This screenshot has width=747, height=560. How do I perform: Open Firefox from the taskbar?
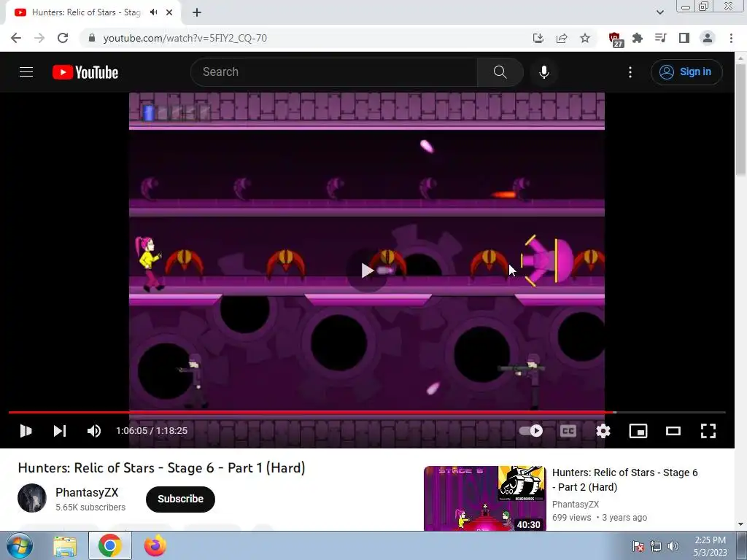pyautogui.click(x=155, y=545)
